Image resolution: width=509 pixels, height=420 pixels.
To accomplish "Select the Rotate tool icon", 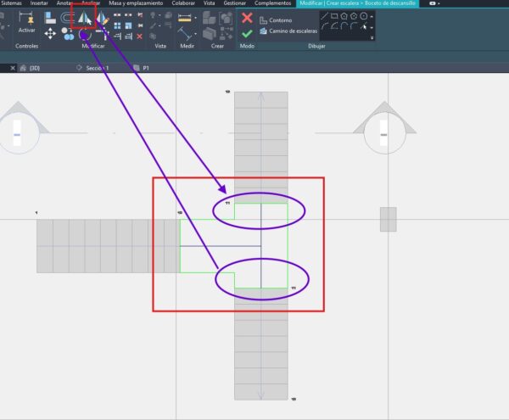I will click(85, 34).
